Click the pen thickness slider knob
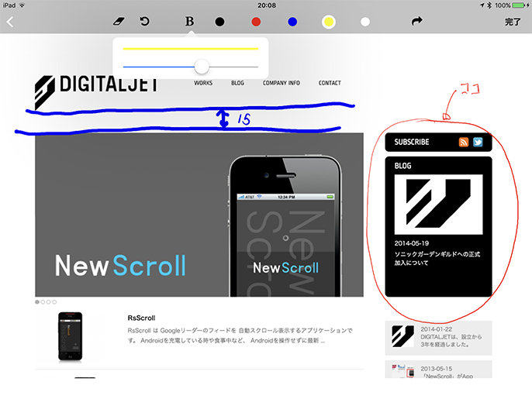 point(202,67)
